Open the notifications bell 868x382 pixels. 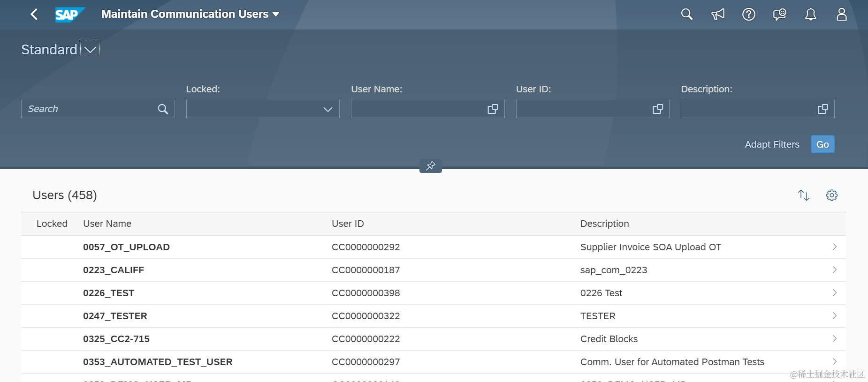(811, 14)
